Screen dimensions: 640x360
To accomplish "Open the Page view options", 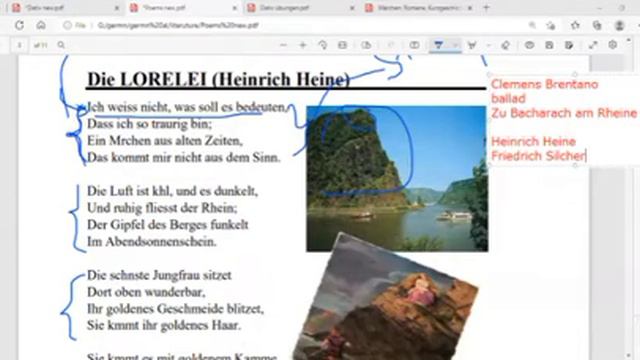I will click(366, 45).
